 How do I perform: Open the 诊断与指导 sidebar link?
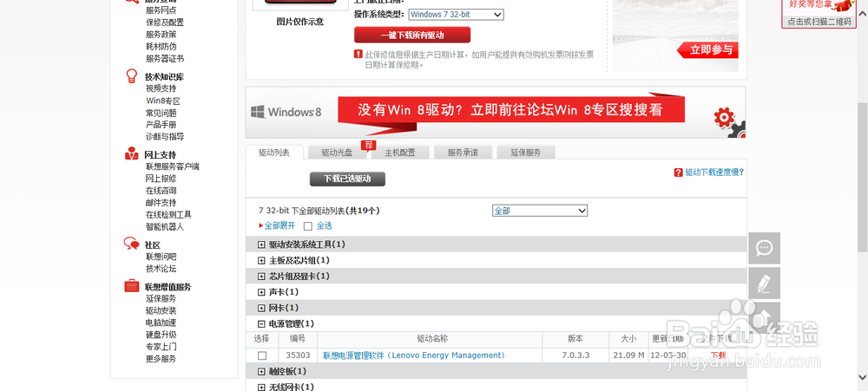[165, 137]
